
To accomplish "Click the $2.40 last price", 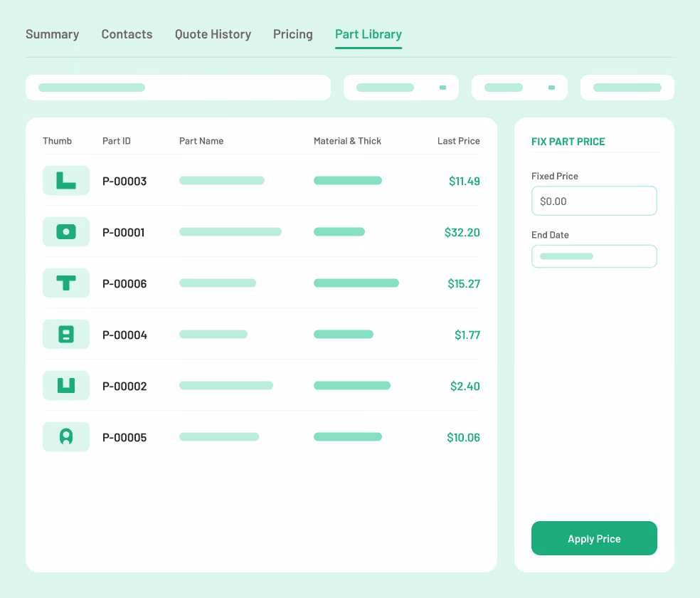I will coord(465,387).
